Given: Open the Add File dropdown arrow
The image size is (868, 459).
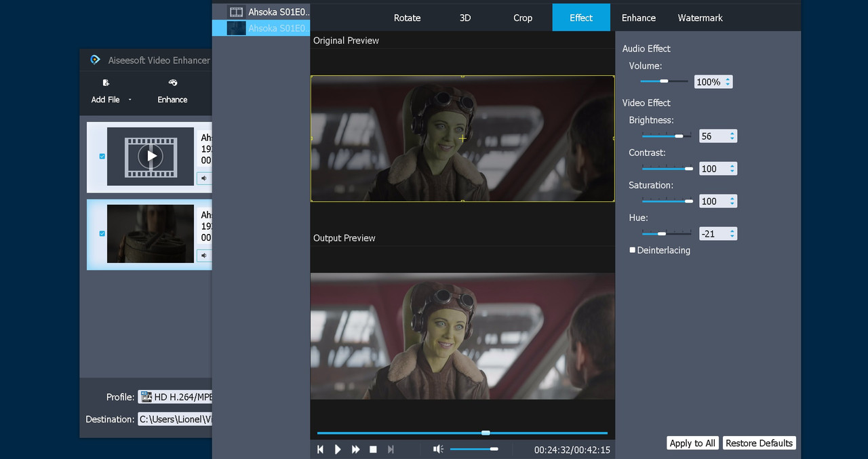Looking at the screenshot, I should [130, 100].
